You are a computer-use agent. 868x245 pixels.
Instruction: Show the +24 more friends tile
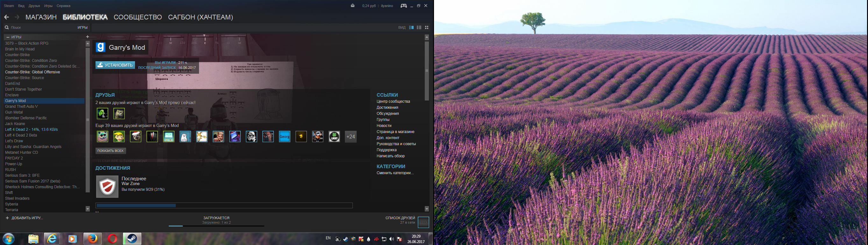(351, 137)
